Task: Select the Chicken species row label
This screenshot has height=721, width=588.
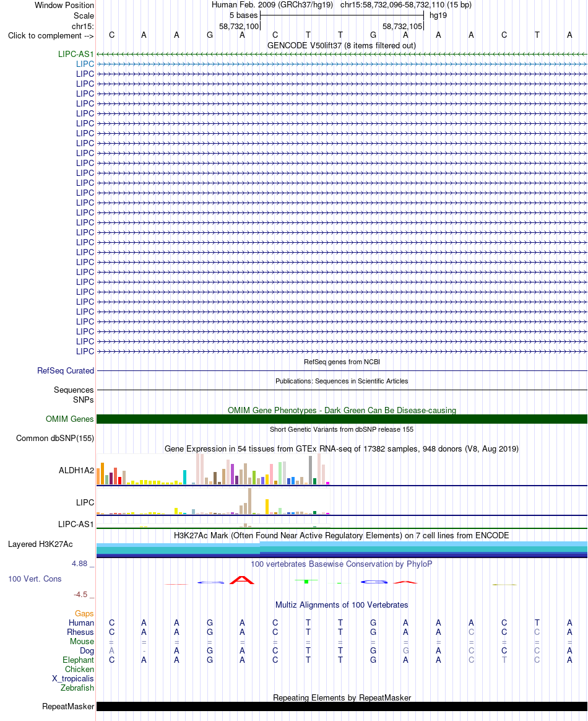Action: [x=79, y=669]
